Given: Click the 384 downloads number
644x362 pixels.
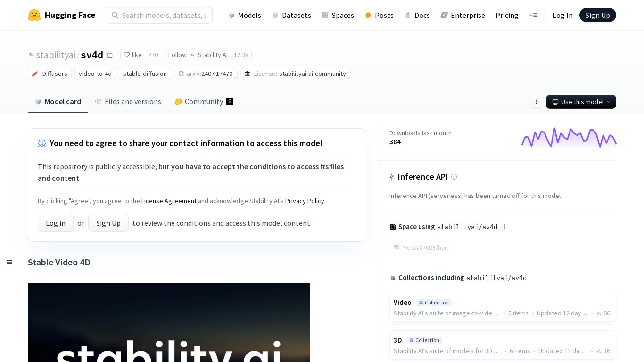Looking at the screenshot, I should 395,142.
